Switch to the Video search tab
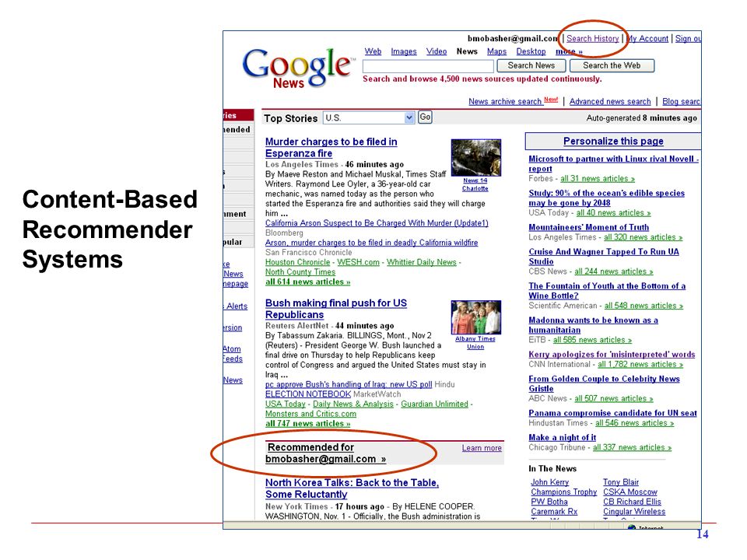 (437, 51)
